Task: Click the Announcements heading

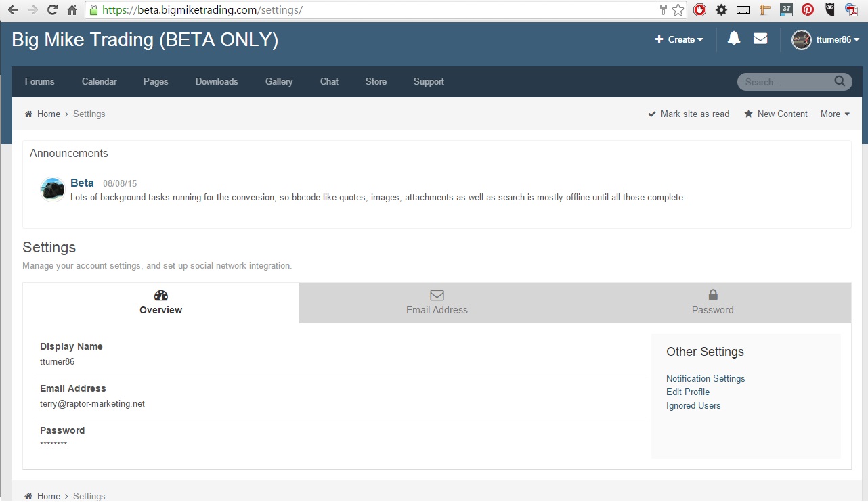Action: click(69, 153)
